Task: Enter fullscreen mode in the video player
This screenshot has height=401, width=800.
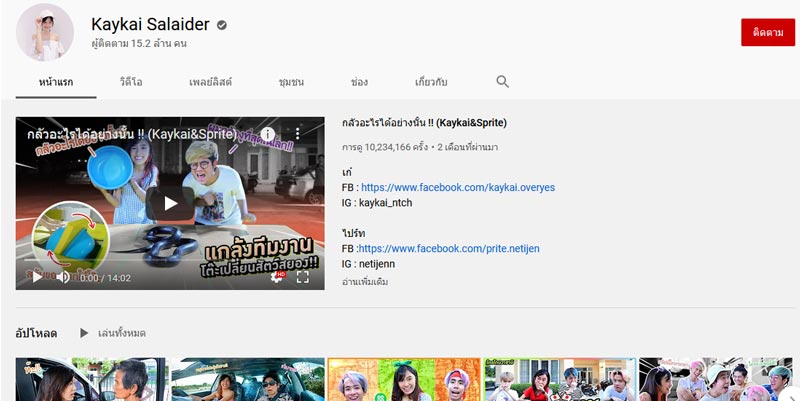Action: pos(303,277)
